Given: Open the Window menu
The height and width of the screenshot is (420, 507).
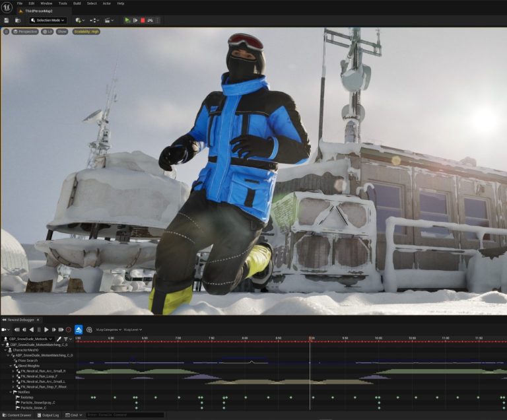Looking at the screenshot, I should pyautogui.click(x=46, y=3).
